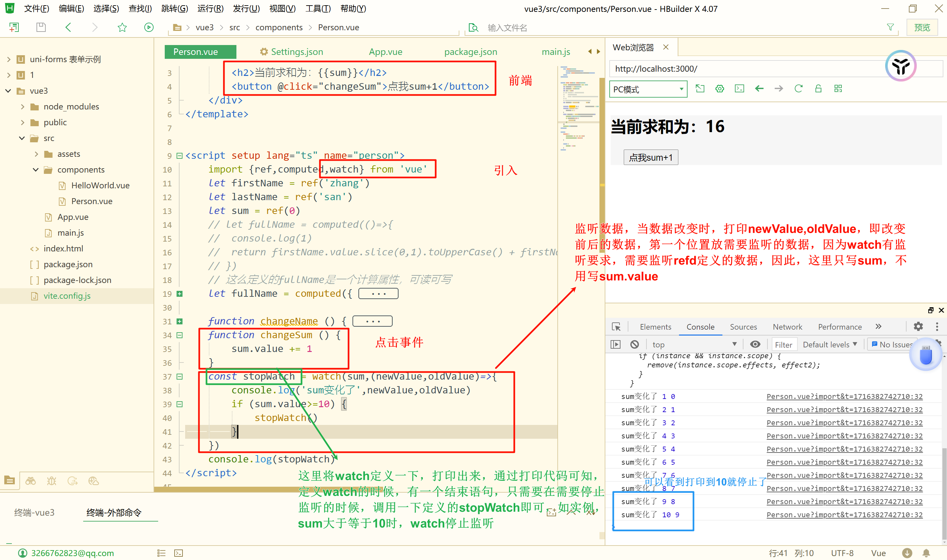
Task: Click the bookmark star icon
Action: (122, 27)
